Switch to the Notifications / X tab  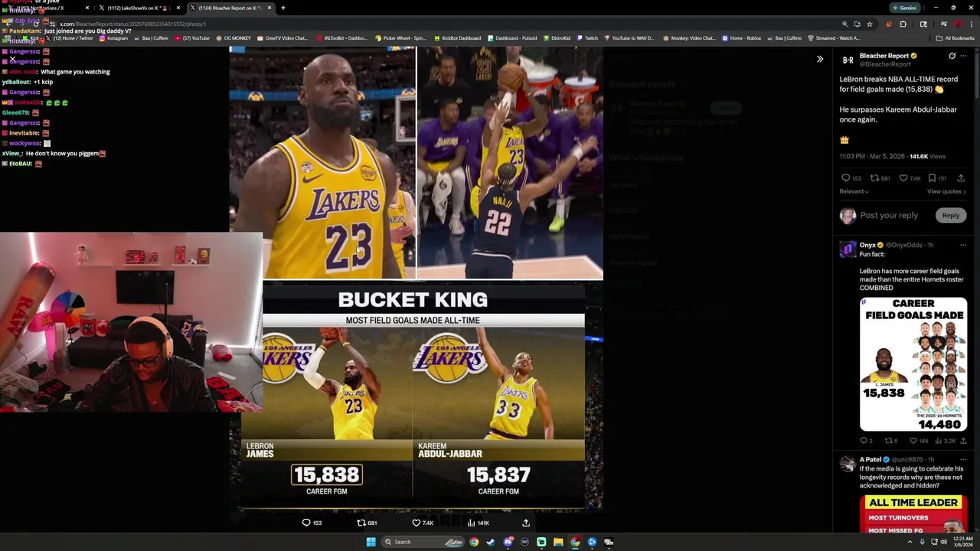(47, 8)
